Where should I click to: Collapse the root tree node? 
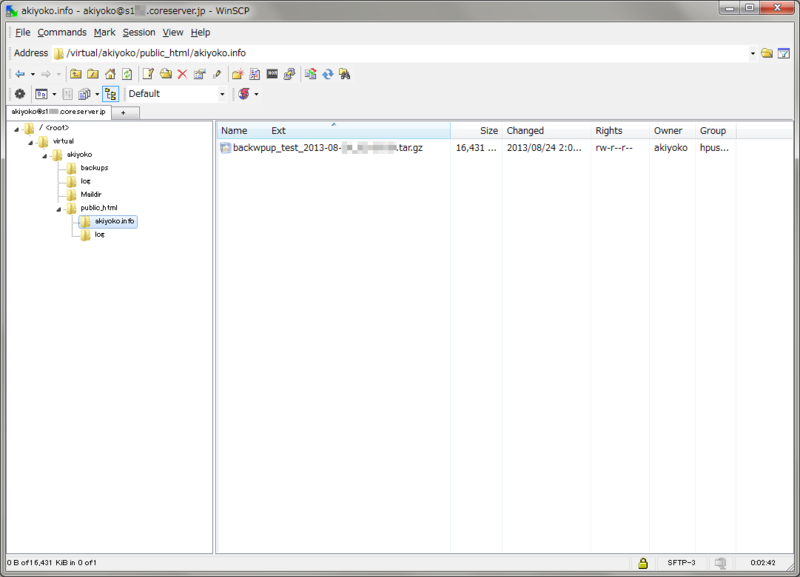click(16, 129)
